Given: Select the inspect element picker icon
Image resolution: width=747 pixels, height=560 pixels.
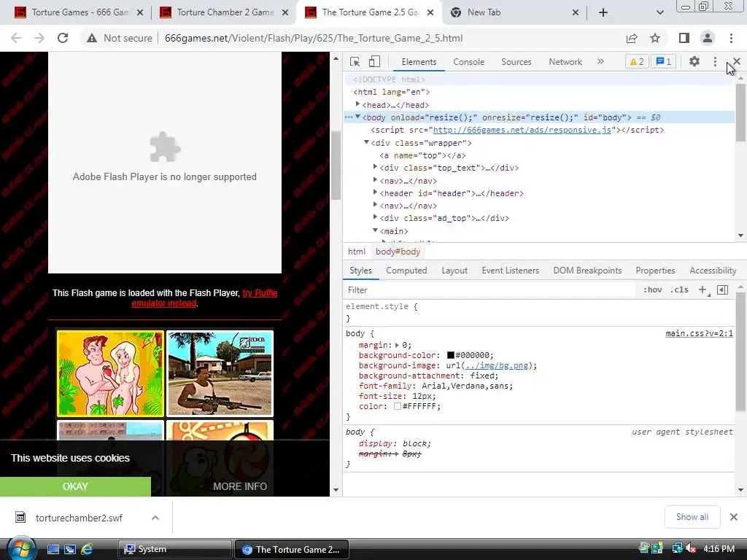Looking at the screenshot, I should point(355,62).
